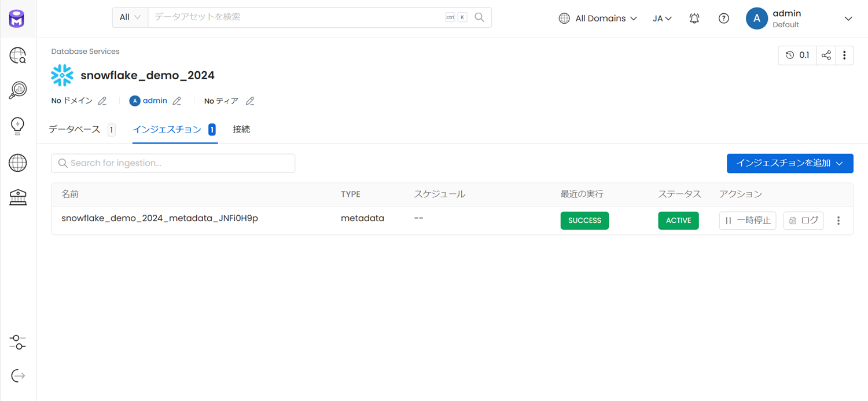Click the 最近の実行 column header
868x401 pixels.
(582, 194)
